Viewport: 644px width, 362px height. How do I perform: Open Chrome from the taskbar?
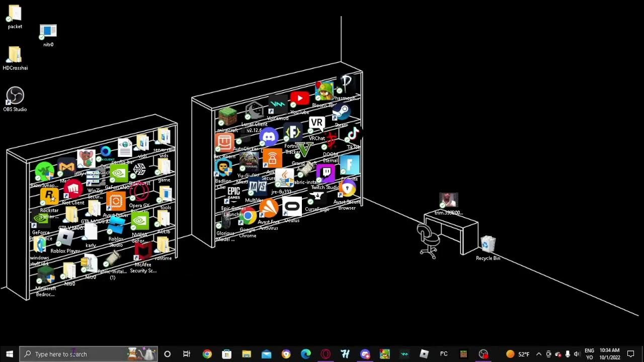[x=207, y=354]
